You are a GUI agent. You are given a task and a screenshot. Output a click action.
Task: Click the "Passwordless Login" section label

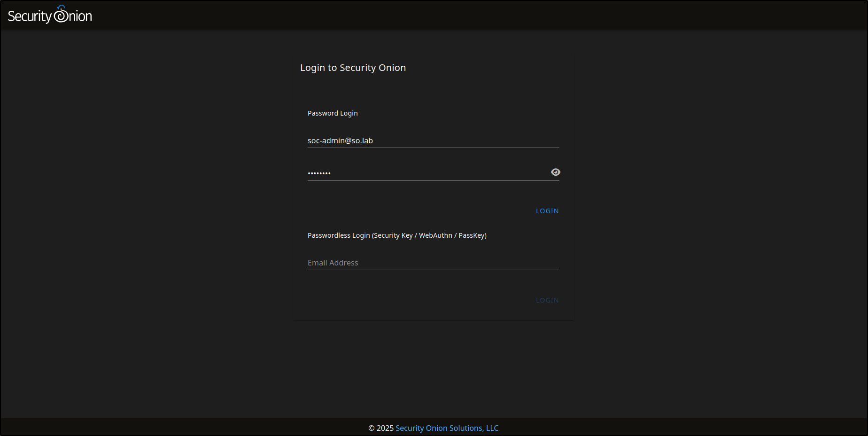coord(339,235)
